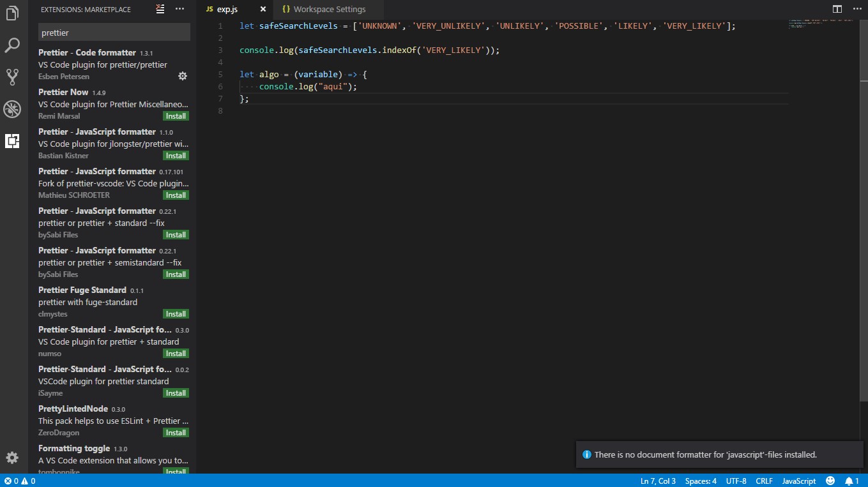Change line endings via CRLF status item
This screenshot has height=487, width=868.
point(764,481)
